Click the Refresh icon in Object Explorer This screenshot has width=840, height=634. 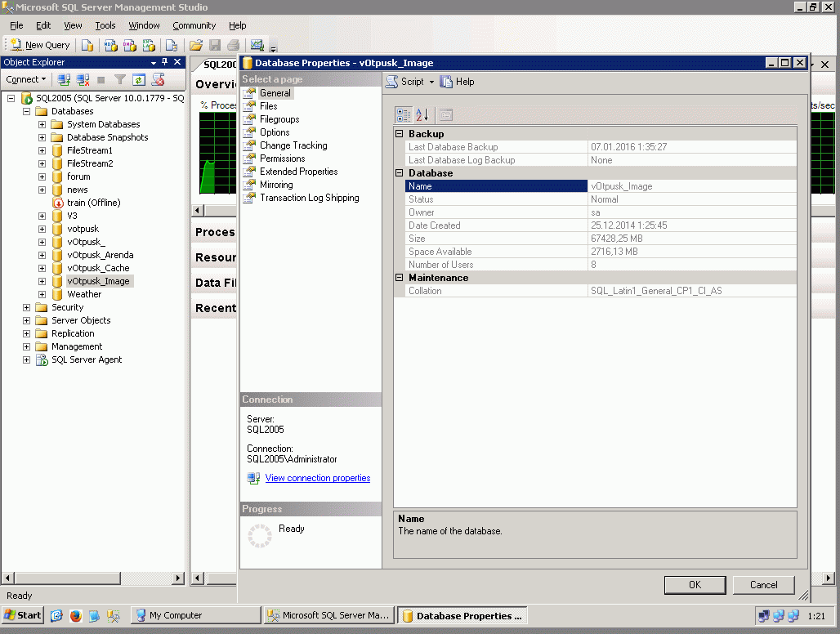[x=139, y=80]
